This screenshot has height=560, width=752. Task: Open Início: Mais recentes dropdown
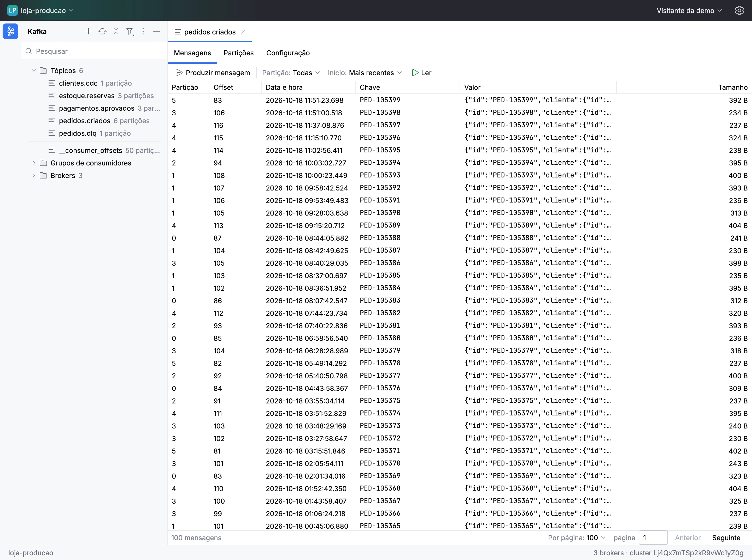(x=365, y=73)
